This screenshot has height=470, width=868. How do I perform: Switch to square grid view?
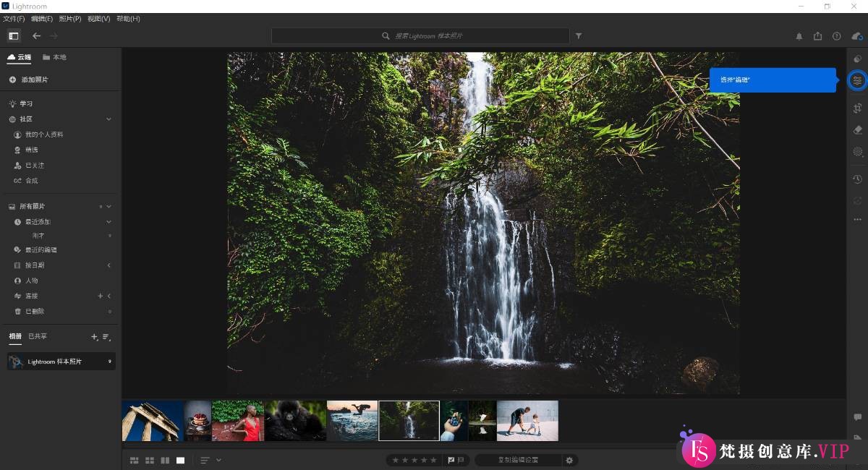point(150,460)
